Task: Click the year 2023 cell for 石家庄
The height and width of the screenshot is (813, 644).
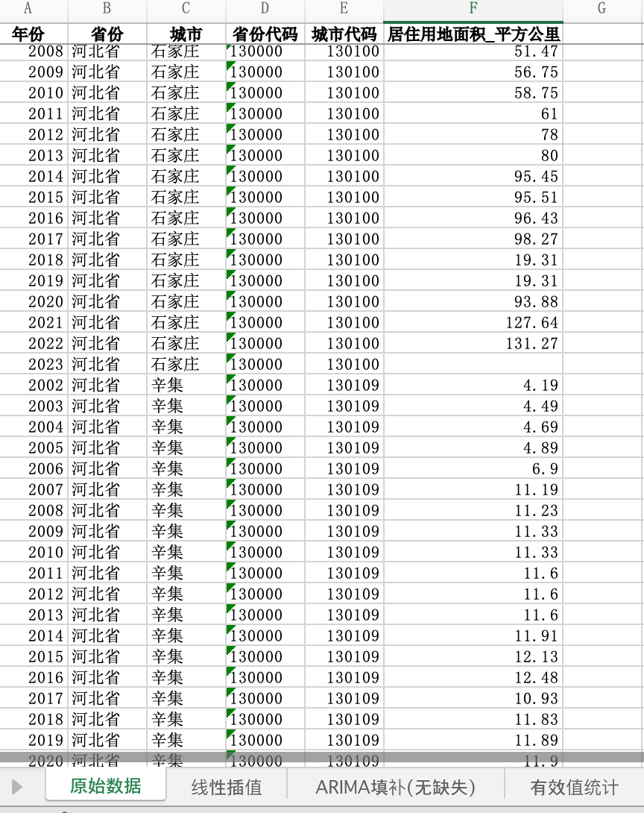Action: (x=34, y=364)
